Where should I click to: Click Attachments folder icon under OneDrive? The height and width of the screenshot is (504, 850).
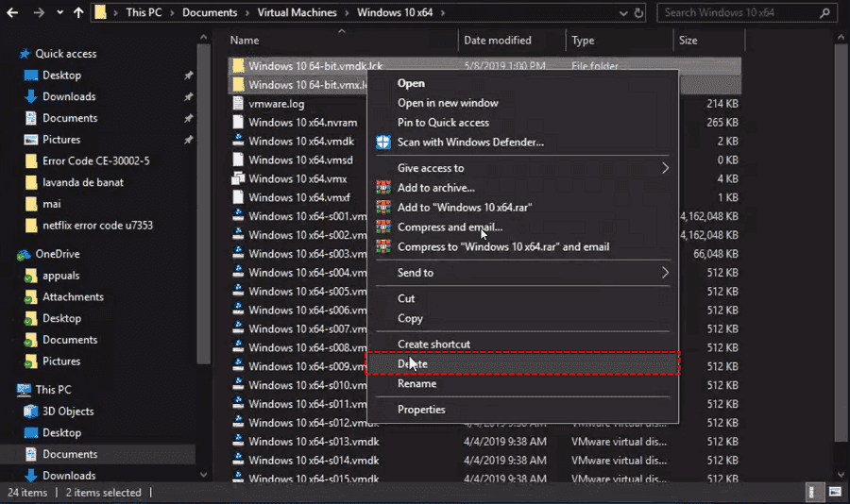pos(31,297)
